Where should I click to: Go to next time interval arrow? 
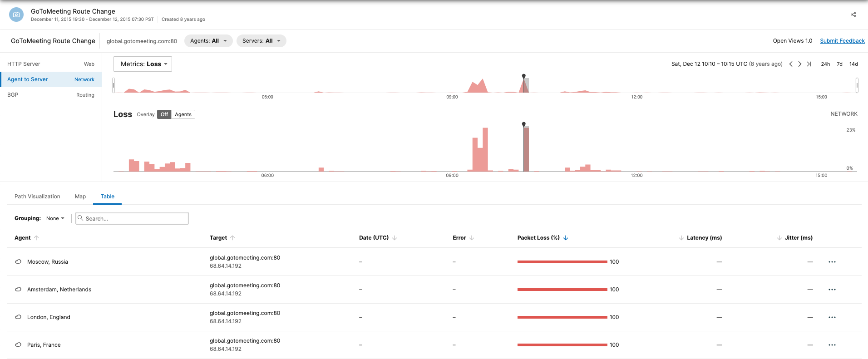click(800, 64)
